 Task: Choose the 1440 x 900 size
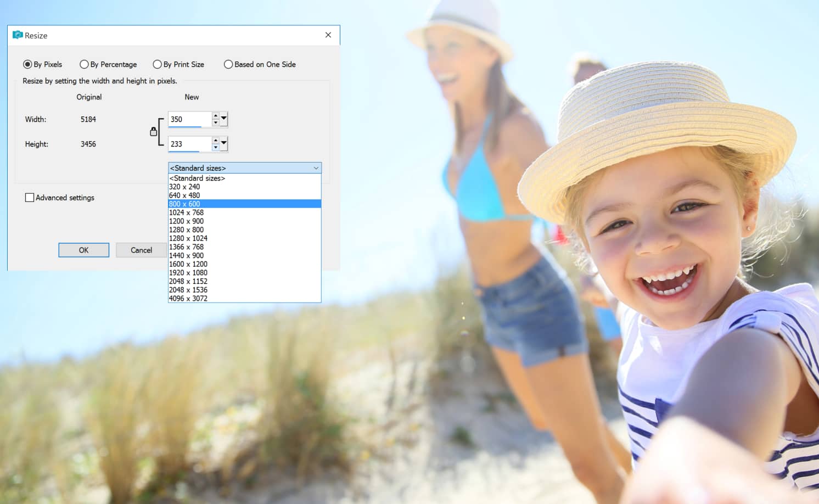pyautogui.click(x=244, y=255)
